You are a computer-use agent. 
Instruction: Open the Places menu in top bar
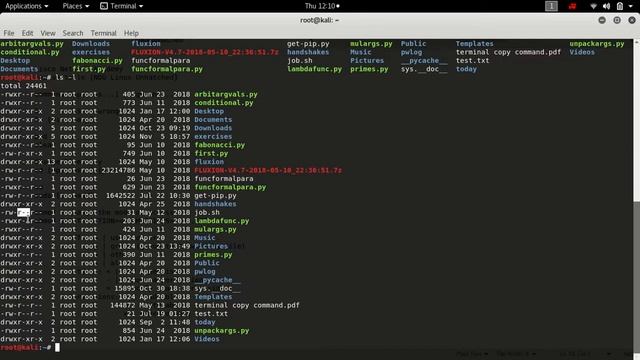coord(76,6)
